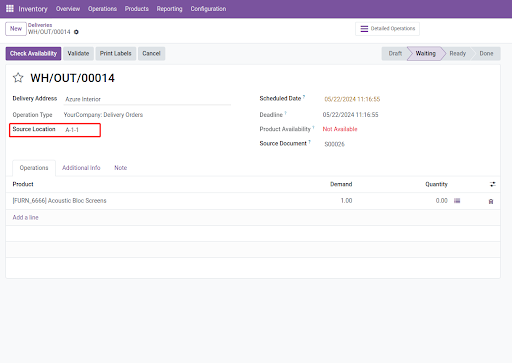Open the Products menu

pos(137,9)
